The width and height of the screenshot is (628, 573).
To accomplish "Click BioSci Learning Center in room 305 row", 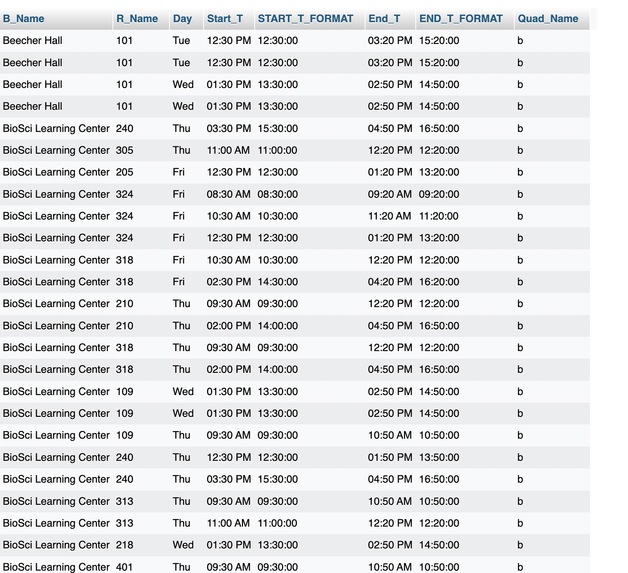I will pyautogui.click(x=56, y=150).
